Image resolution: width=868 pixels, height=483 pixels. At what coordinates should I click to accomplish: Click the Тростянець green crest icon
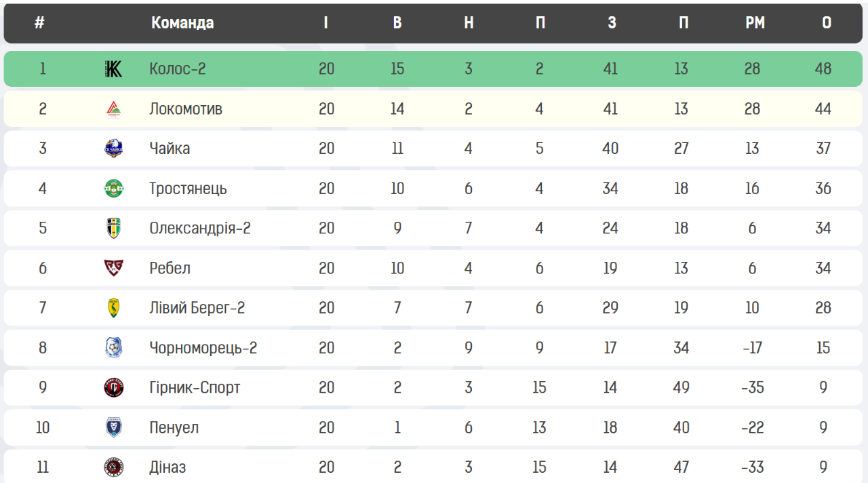click(x=113, y=188)
